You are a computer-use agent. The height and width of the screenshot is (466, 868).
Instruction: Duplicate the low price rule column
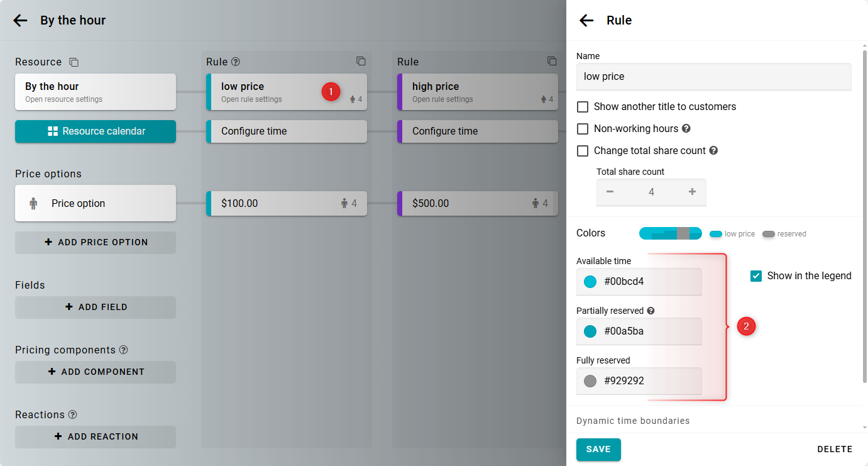[x=361, y=61]
